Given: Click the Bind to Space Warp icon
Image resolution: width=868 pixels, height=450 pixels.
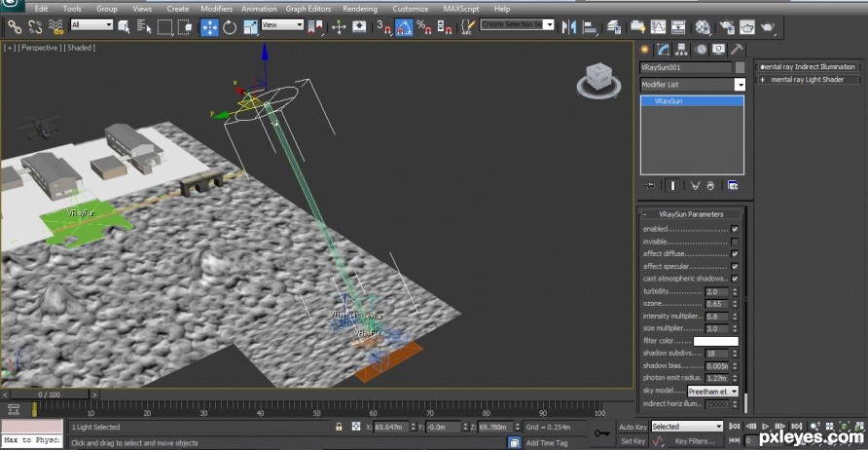Looking at the screenshot, I should click(x=55, y=26).
